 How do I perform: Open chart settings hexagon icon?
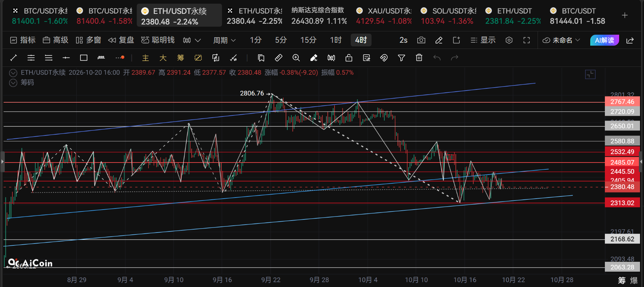click(509, 40)
